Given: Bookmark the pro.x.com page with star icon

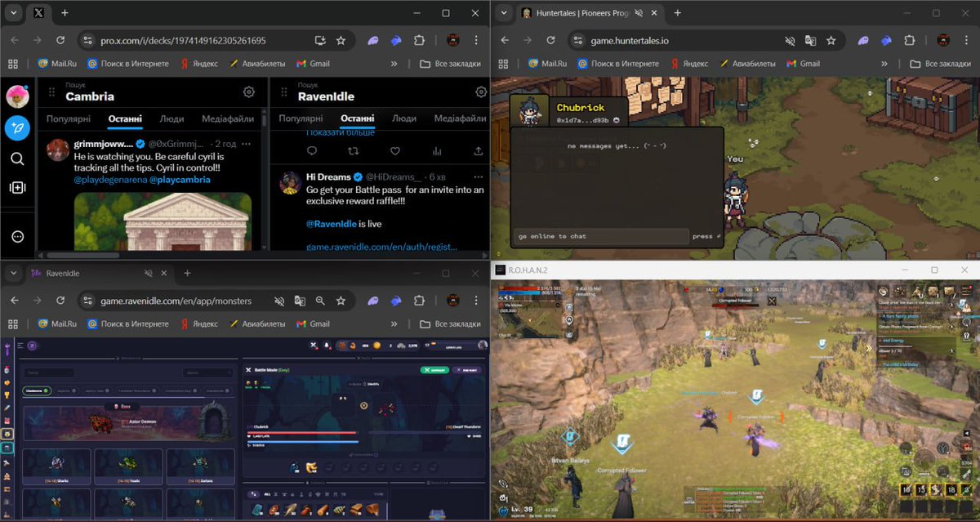Looking at the screenshot, I should tap(341, 40).
